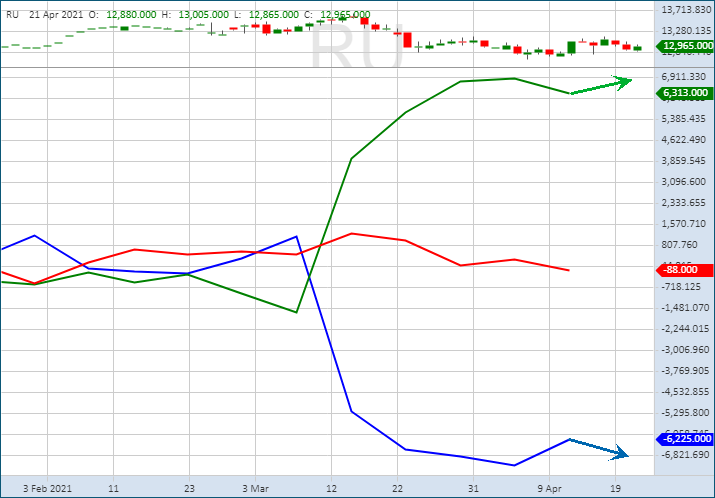Image resolution: width=715 pixels, height=498 pixels.
Task: Click the large green candlestick near 9 Apr
Action: [x=571, y=47]
